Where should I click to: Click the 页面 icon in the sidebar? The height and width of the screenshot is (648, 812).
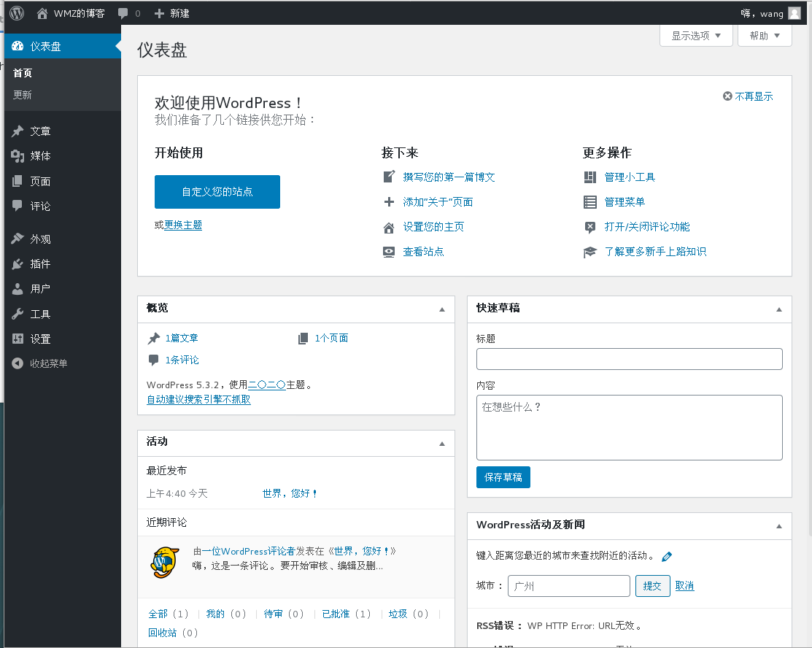click(x=18, y=181)
